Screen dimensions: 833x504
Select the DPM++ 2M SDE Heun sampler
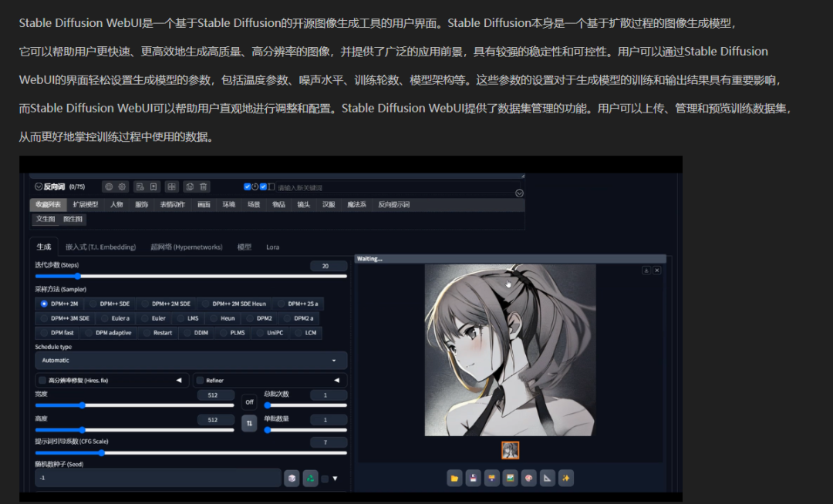coord(234,304)
